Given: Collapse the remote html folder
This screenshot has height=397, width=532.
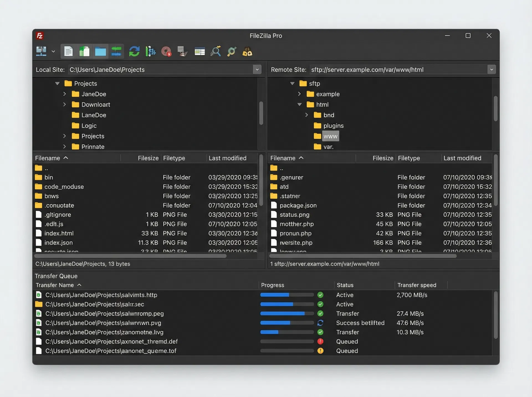Looking at the screenshot, I should (x=300, y=105).
